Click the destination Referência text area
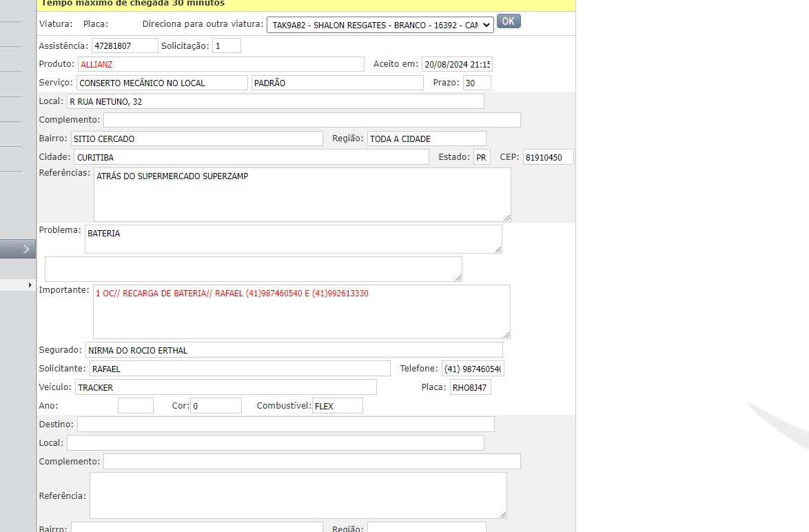 tap(298, 495)
